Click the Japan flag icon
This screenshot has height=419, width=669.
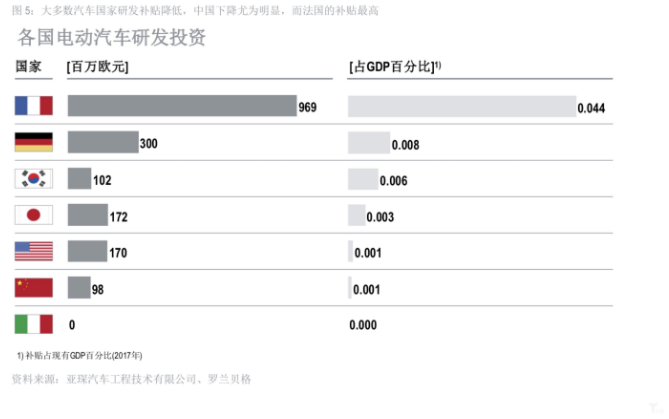[x=34, y=215]
